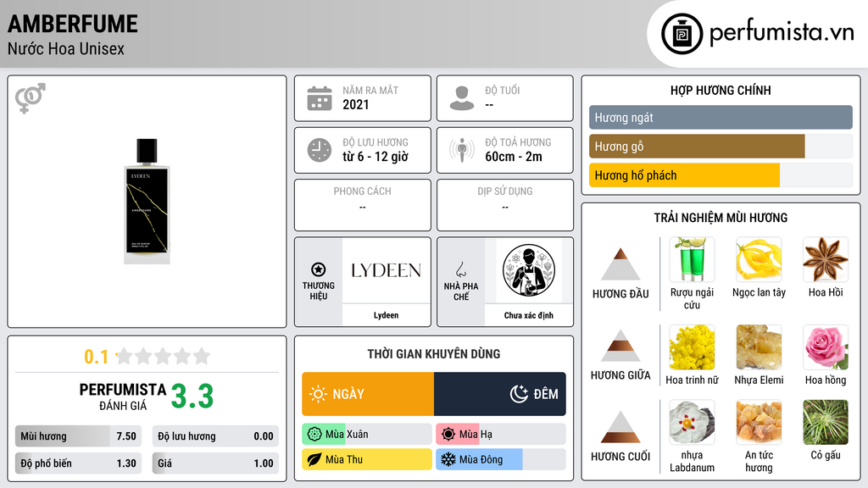Click the Trải nghiệm mùi hương heading
868x488 pixels.
click(721, 218)
